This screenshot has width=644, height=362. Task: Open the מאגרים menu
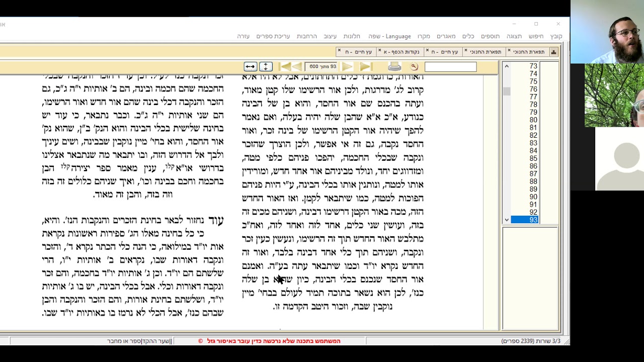(446, 36)
